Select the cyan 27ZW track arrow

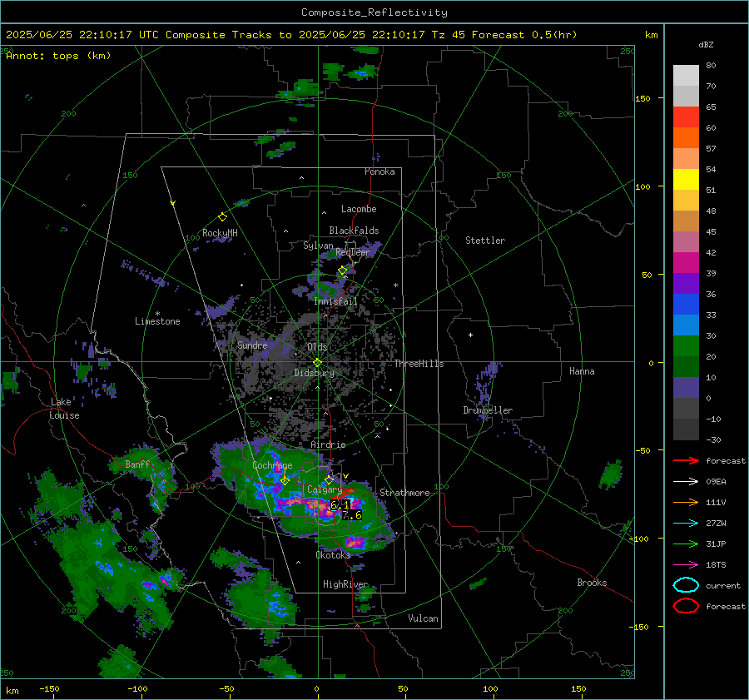point(686,524)
